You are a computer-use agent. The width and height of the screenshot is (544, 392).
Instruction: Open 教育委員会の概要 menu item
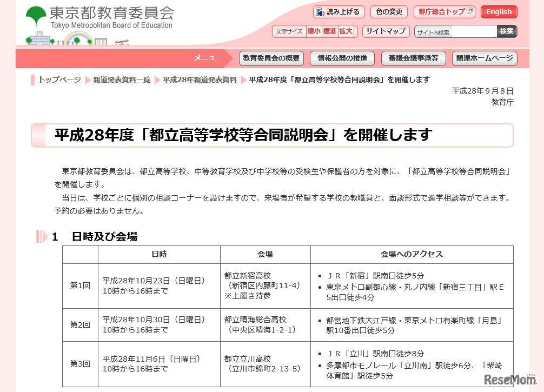tap(271, 58)
